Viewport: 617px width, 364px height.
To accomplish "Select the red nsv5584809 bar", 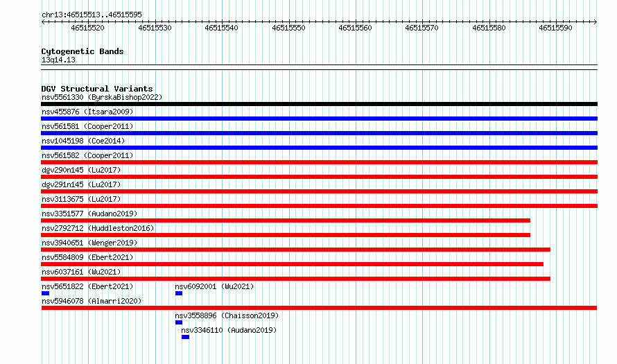I will click(293, 264).
